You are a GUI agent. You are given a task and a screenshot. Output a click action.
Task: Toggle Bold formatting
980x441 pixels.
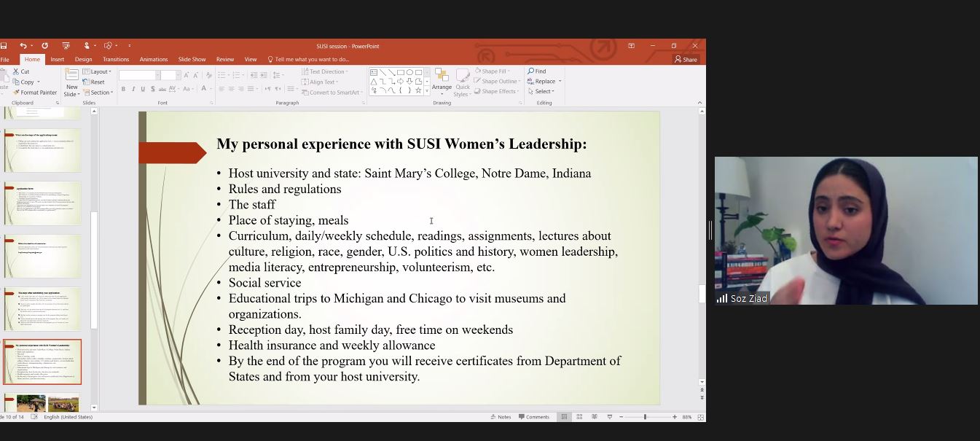[x=123, y=89]
